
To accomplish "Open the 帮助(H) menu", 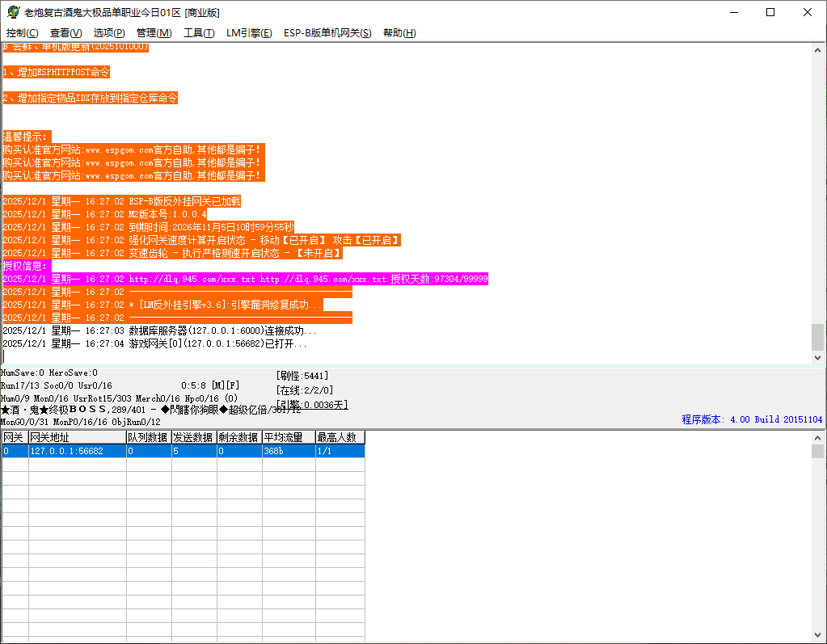I will point(399,33).
